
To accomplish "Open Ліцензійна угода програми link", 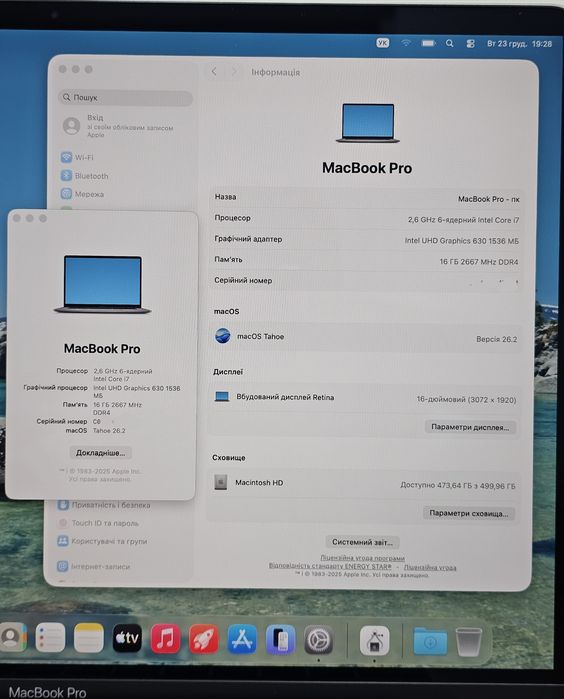I will click(x=362, y=558).
